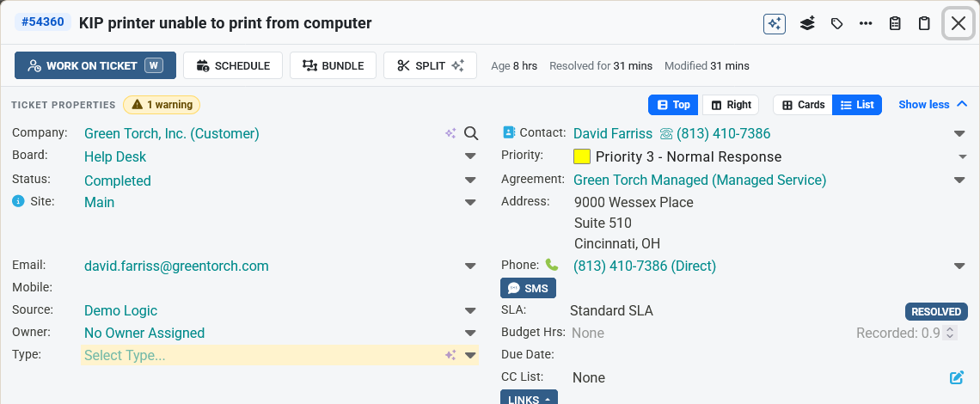Viewport: 980px width, 404px height.
Task: Click No Owner Assigned value
Action: coord(144,334)
